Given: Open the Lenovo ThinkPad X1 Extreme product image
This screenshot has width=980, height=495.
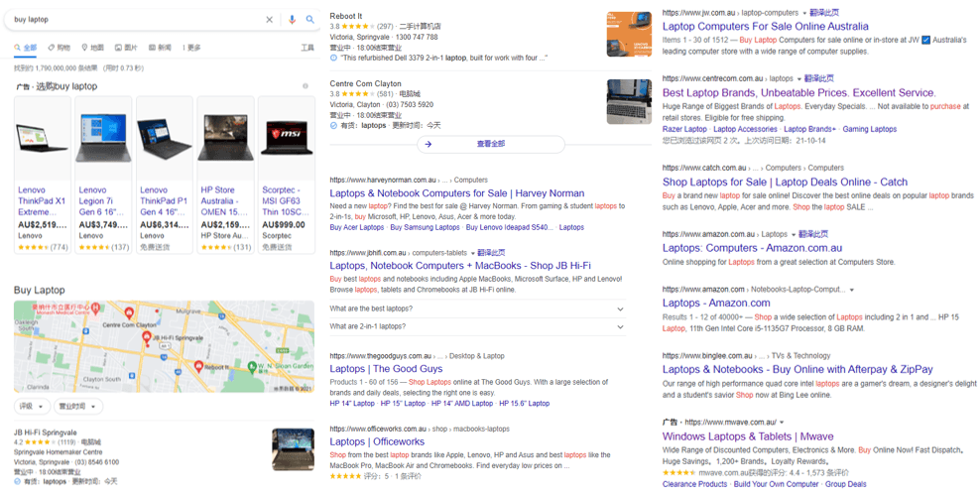Looking at the screenshot, I should click(42, 139).
